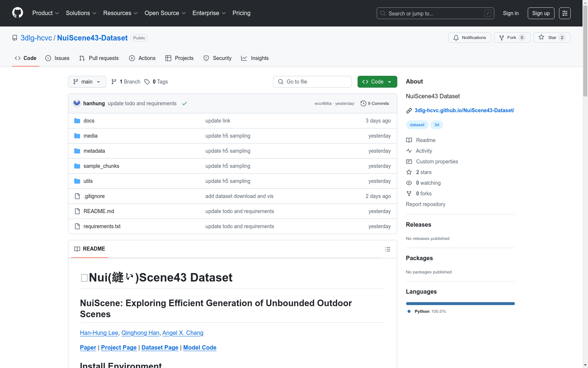Switch to the Issues tab
Screen dimensions: 588x368
pyautogui.click(x=57, y=58)
